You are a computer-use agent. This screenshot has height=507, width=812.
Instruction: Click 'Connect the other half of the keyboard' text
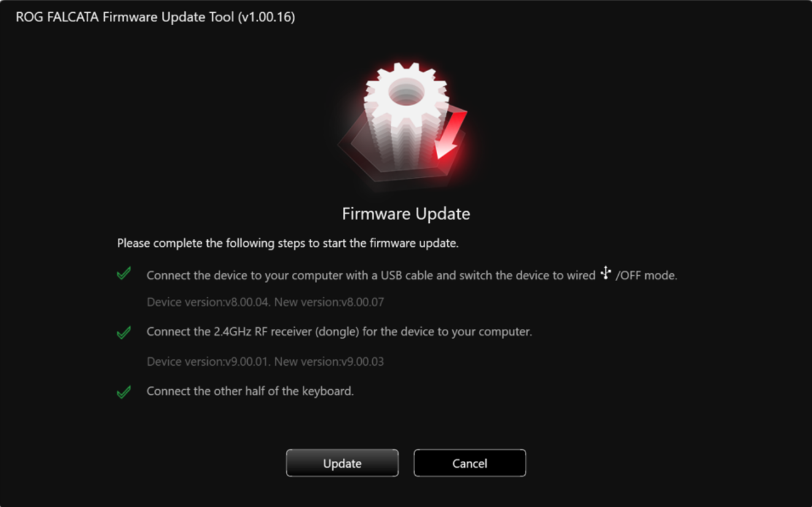tap(250, 391)
